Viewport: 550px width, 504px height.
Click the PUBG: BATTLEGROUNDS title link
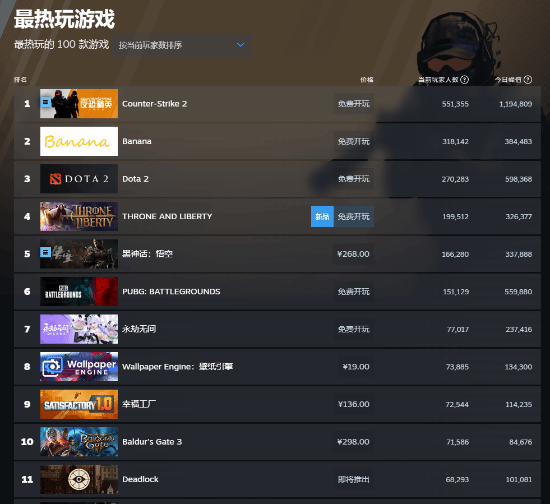point(171,291)
